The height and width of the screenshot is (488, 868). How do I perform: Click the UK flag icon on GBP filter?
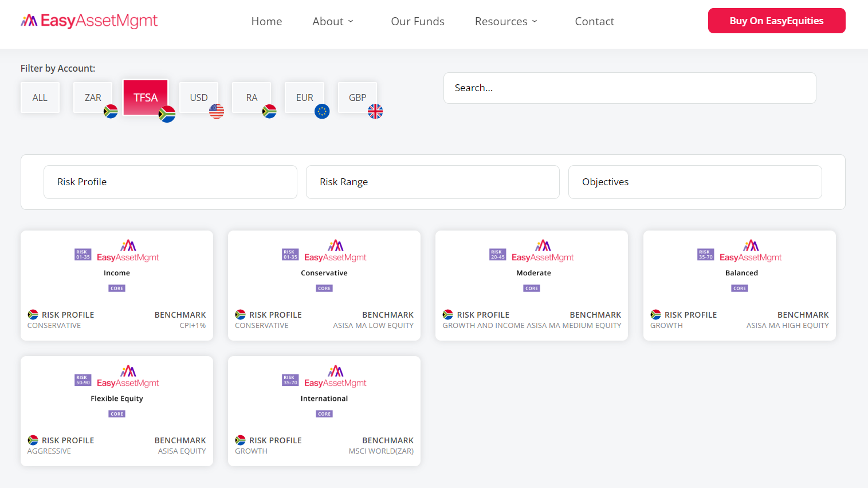(375, 111)
